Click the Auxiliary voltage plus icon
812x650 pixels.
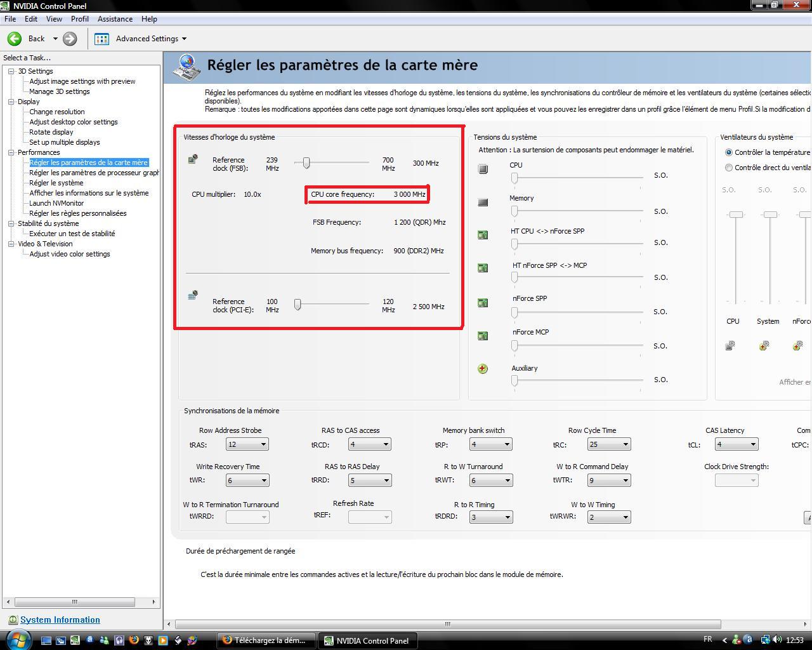point(483,369)
